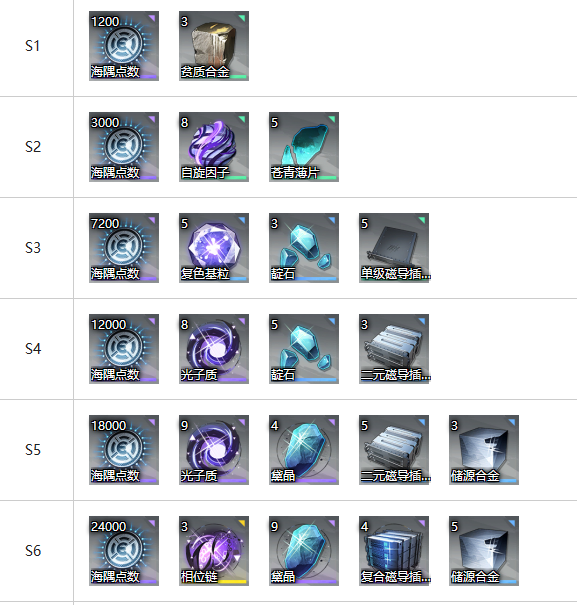
Task: Click the 靛石 crystal in row S4
Action: point(304,349)
